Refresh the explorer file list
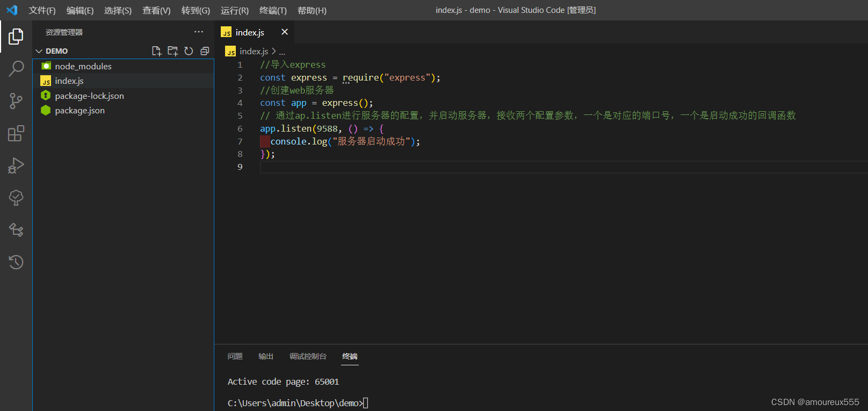The width and height of the screenshot is (868, 411). [x=189, y=51]
